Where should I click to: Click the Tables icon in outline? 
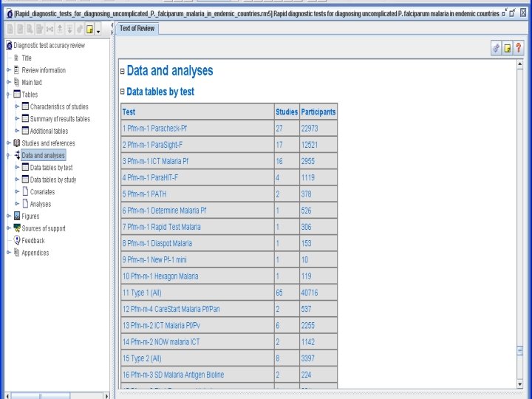(x=17, y=95)
